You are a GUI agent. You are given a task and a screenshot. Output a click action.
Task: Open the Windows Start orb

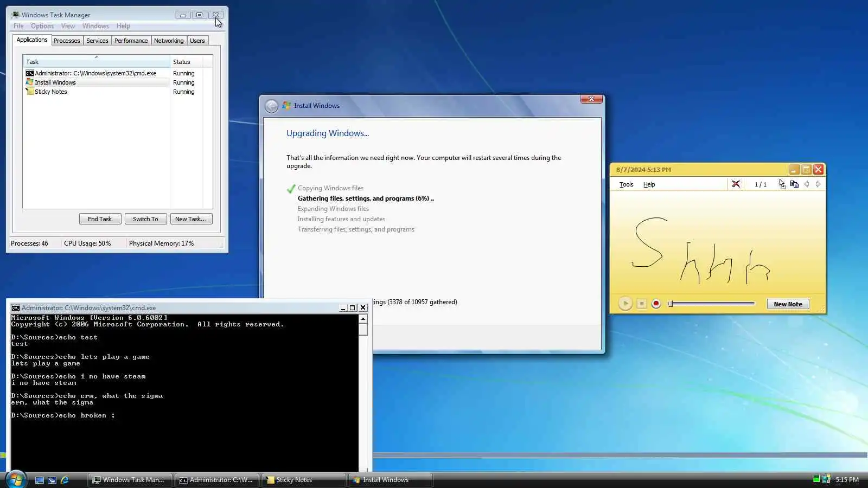coord(16,479)
